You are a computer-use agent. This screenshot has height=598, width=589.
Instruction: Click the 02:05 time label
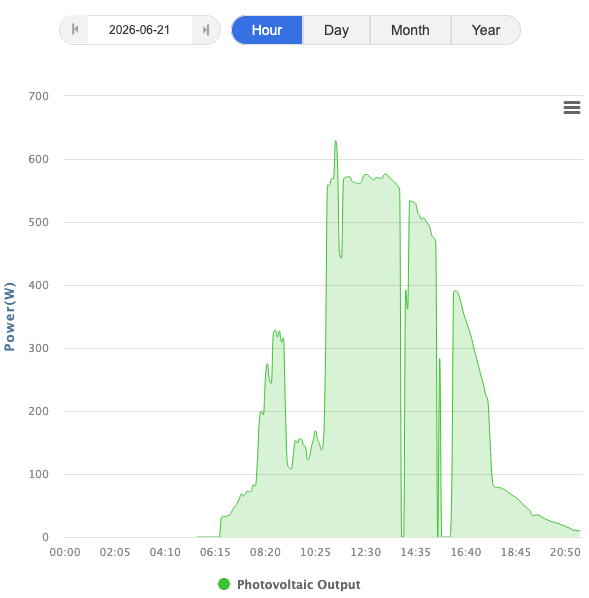[115, 552]
